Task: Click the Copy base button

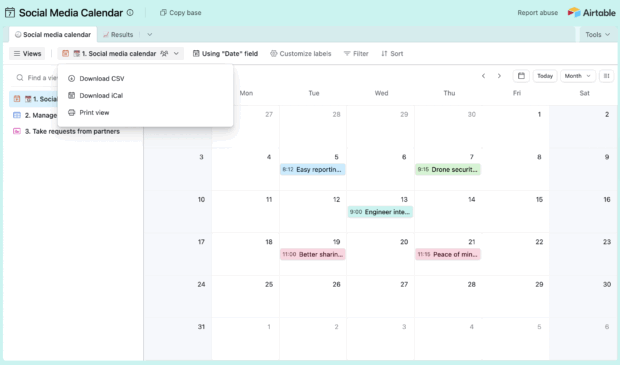Action: [181, 13]
